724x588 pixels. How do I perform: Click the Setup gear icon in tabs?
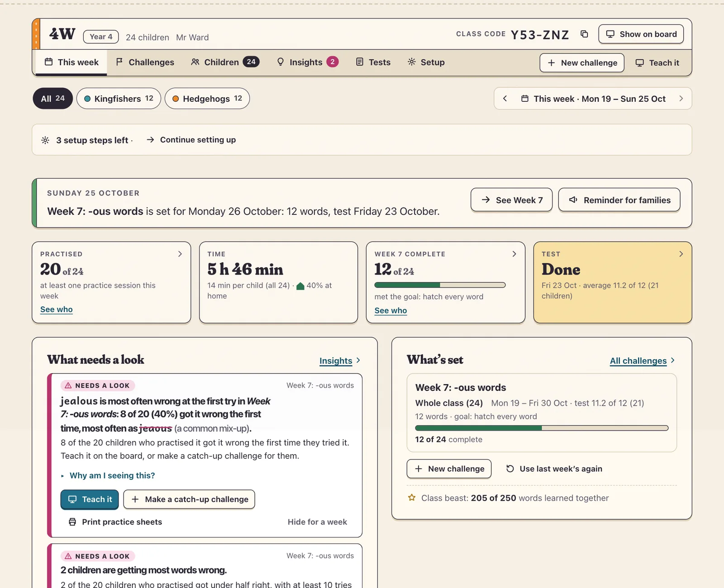click(x=411, y=62)
